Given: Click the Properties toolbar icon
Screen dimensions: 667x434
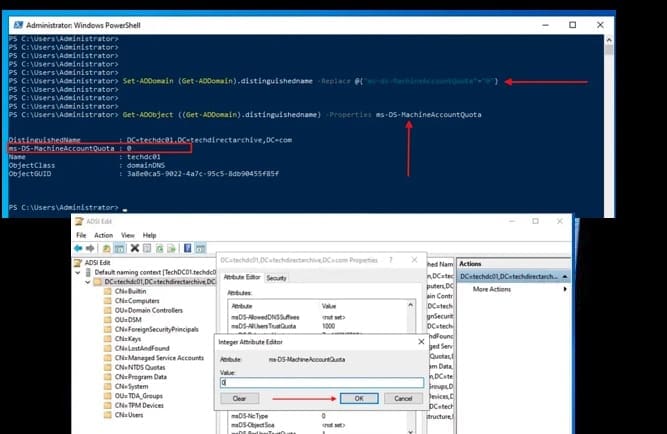Looking at the screenshot, I should 146,248.
